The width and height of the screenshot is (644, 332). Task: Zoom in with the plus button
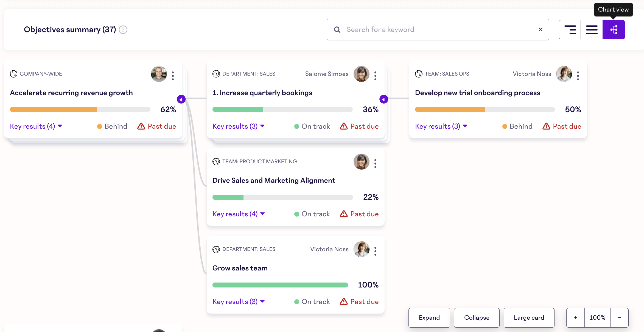pos(575,318)
